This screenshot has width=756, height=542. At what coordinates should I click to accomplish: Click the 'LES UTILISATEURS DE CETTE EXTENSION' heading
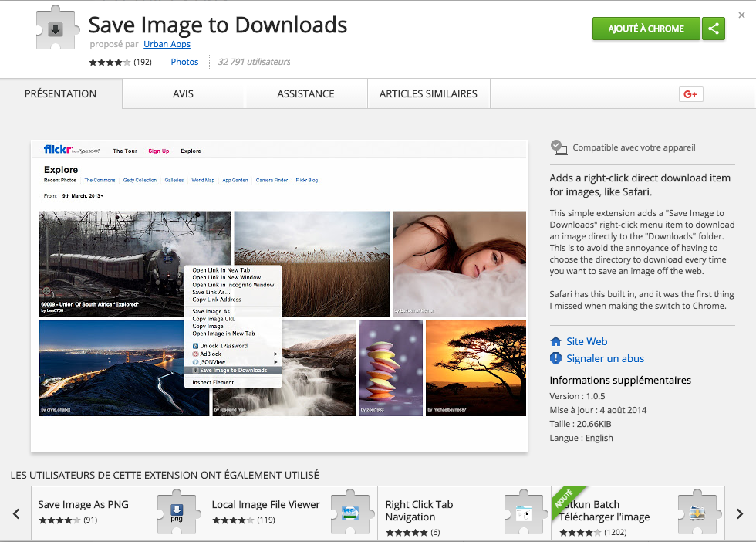point(165,476)
